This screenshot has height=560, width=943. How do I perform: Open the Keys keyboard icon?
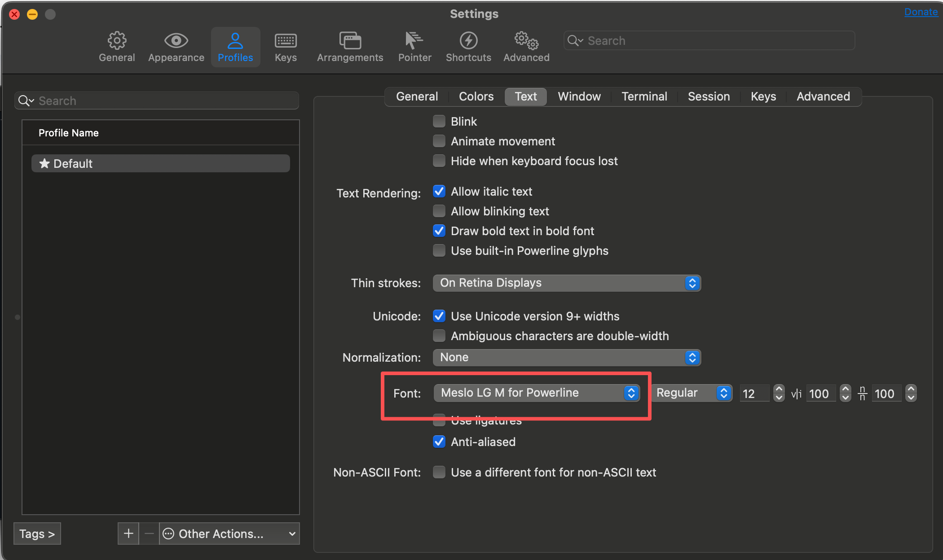[x=286, y=41]
